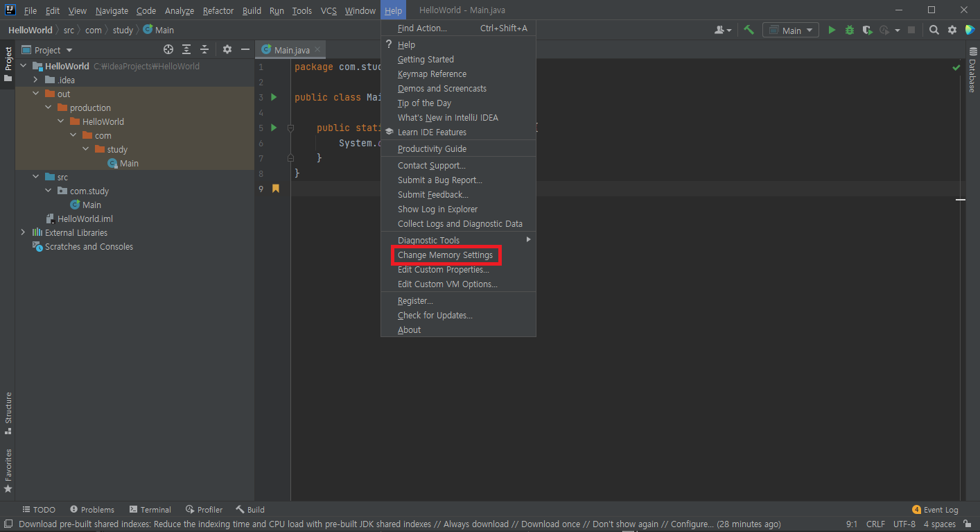Screen dimensions: 980x532
Task: Open the Database side tool window
Action: click(972, 70)
